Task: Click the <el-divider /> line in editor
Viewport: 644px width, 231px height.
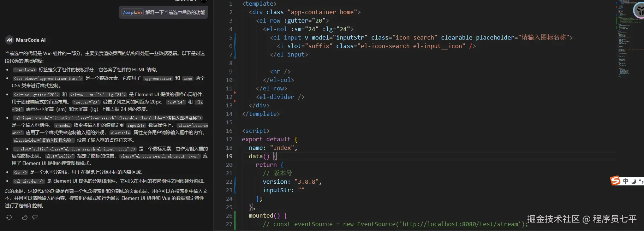Action: pyautogui.click(x=280, y=97)
